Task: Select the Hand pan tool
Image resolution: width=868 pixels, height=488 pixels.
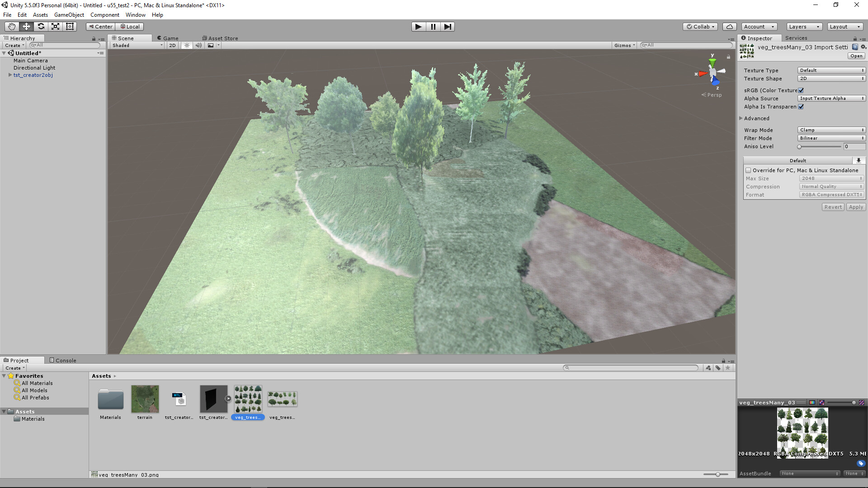Action: [x=11, y=27]
